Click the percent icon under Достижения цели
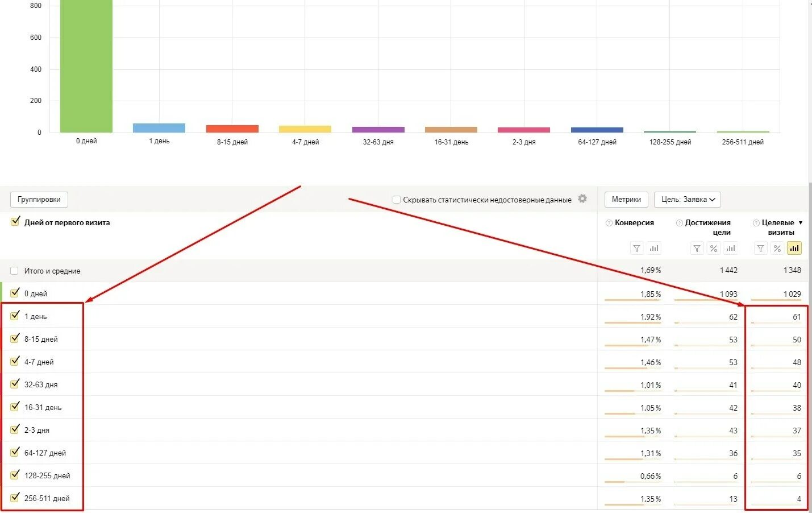812x513 pixels. [x=714, y=249]
